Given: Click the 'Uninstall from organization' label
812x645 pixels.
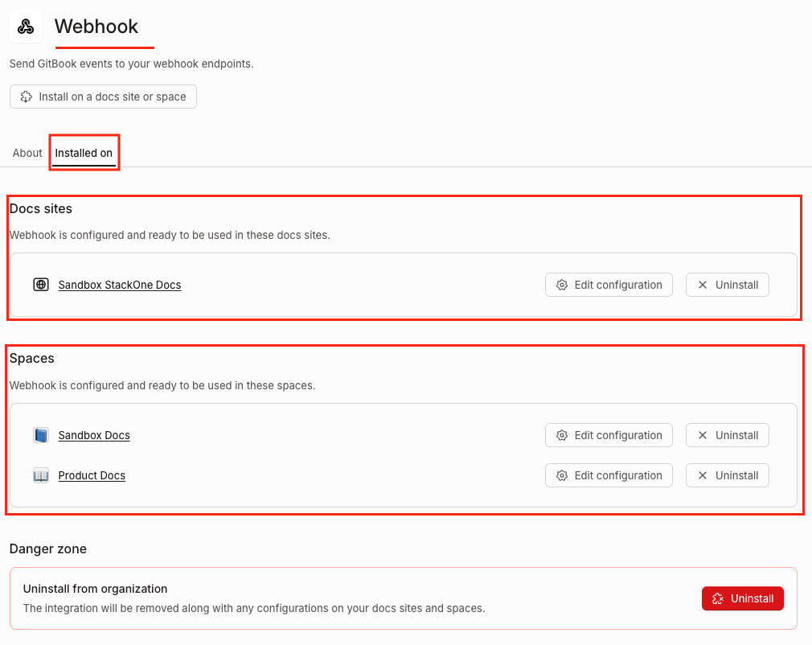Looking at the screenshot, I should (96, 589).
